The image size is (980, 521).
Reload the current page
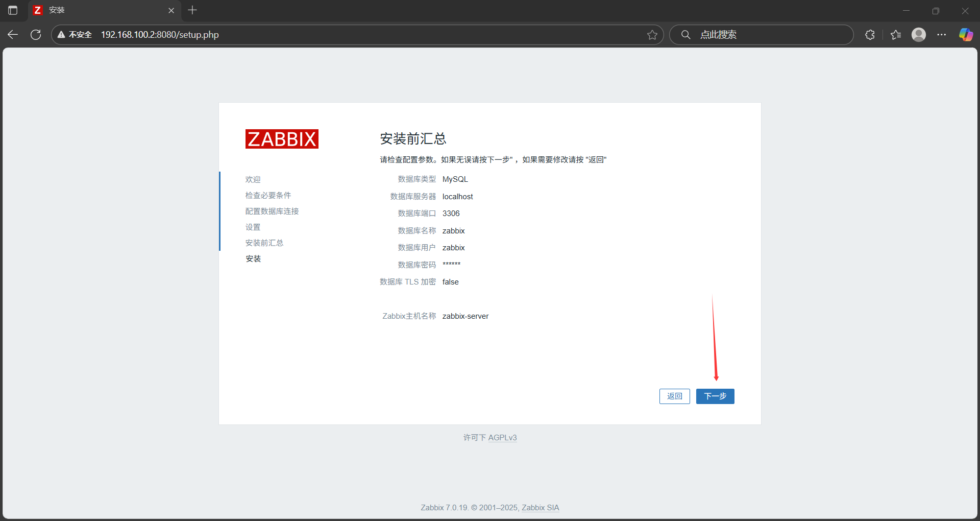[36, 35]
